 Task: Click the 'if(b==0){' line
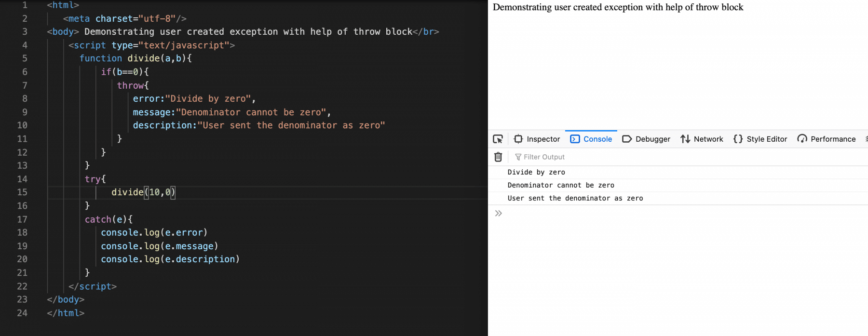[x=125, y=72]
